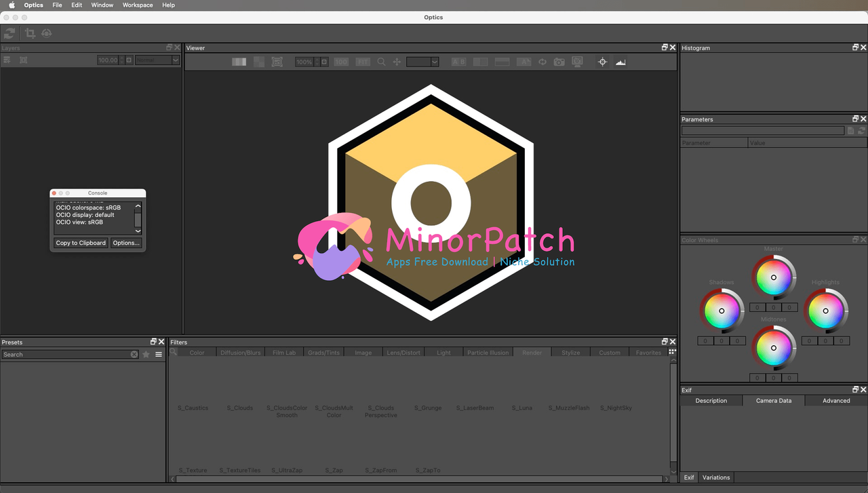Select the magnifier zoom tool in Viewer
The image size is (868, 493).
381,62
